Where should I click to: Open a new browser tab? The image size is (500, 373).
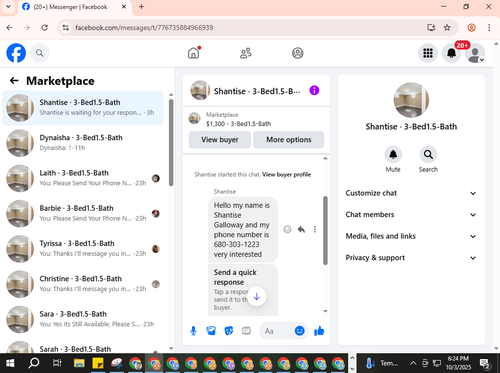(x=141, y=7)
